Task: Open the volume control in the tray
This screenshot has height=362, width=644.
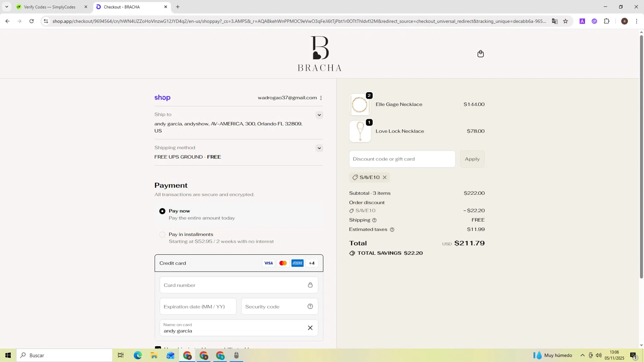Action: coord(598,356)
